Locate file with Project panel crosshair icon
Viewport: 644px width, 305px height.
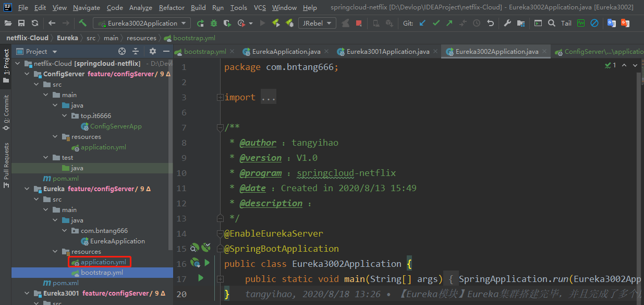point(122,51)
